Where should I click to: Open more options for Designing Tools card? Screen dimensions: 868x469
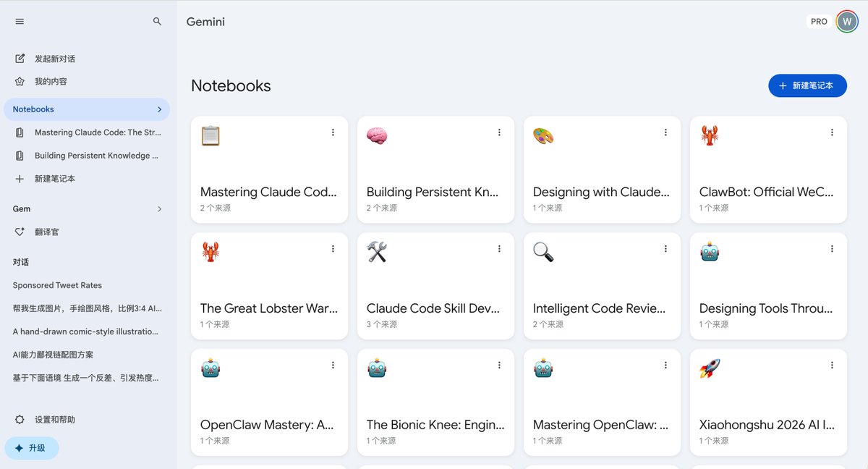(832, 249)
